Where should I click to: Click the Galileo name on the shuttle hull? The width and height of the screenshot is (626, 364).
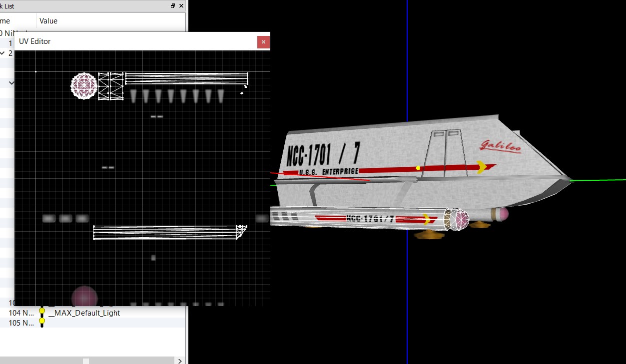point(500,145)
